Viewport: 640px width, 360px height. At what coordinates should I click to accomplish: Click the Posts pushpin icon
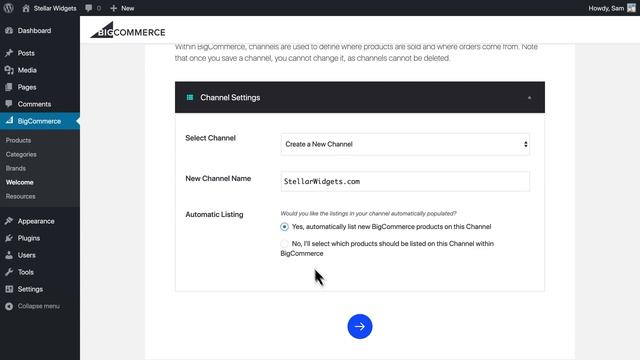[9, 53]
